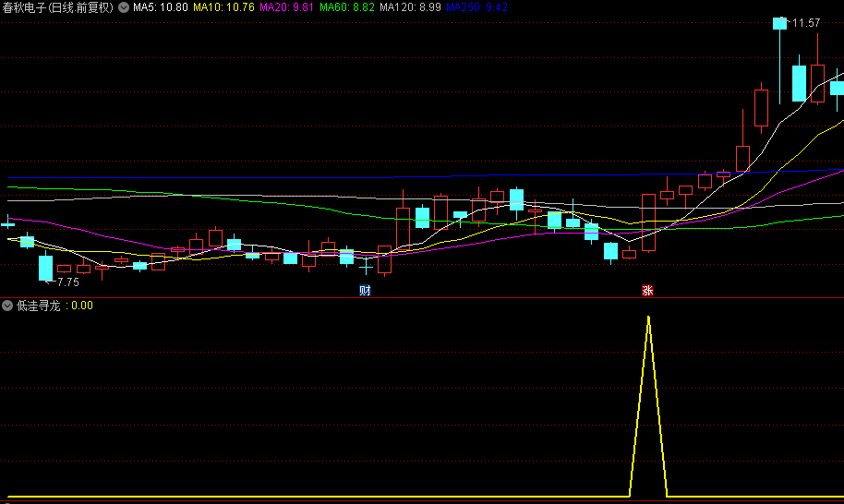Screen dimensions: 844x504
Task: Select the cyan candlestick at the 11.57 high
Action: click(x=779, y=23)
